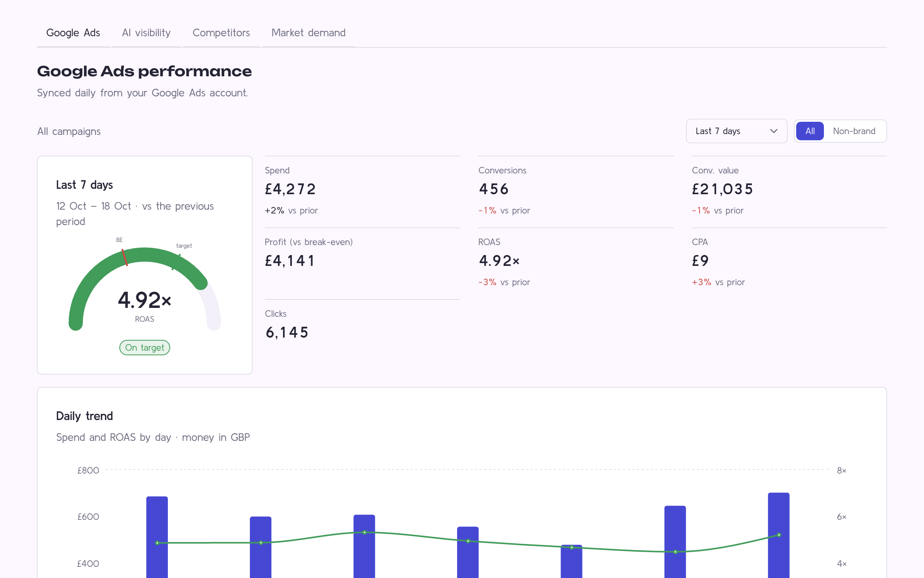This screenshot has height=578, width=924.
Task: Click the large 4.92× gauge reading
Action: 145,300
